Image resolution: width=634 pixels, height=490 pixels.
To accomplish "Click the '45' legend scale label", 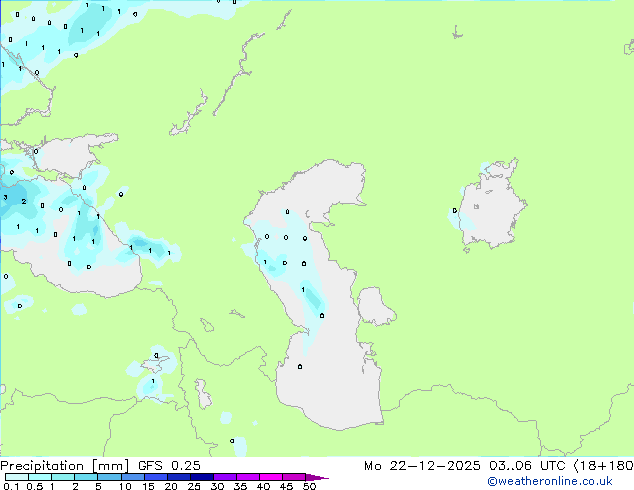I will coord(286,486).
